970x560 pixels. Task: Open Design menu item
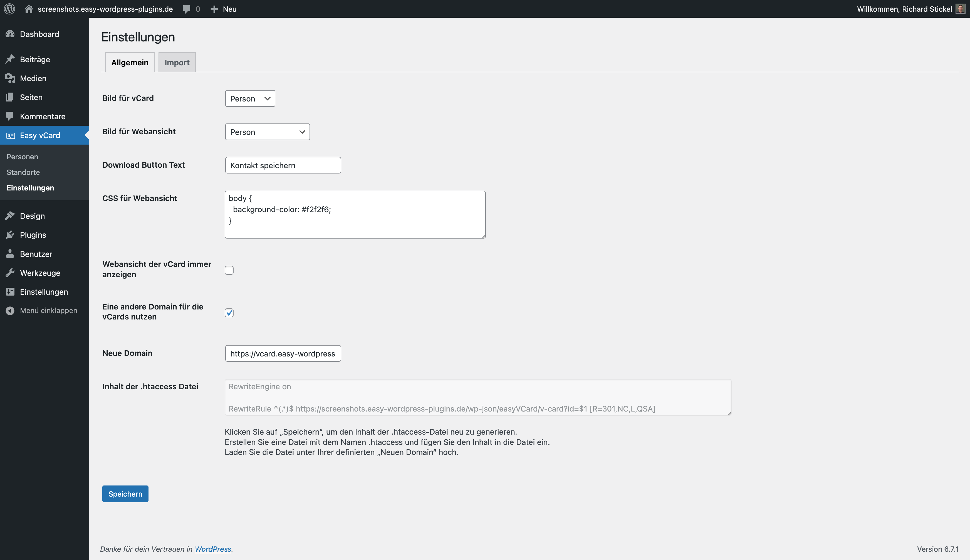[44, 216]
